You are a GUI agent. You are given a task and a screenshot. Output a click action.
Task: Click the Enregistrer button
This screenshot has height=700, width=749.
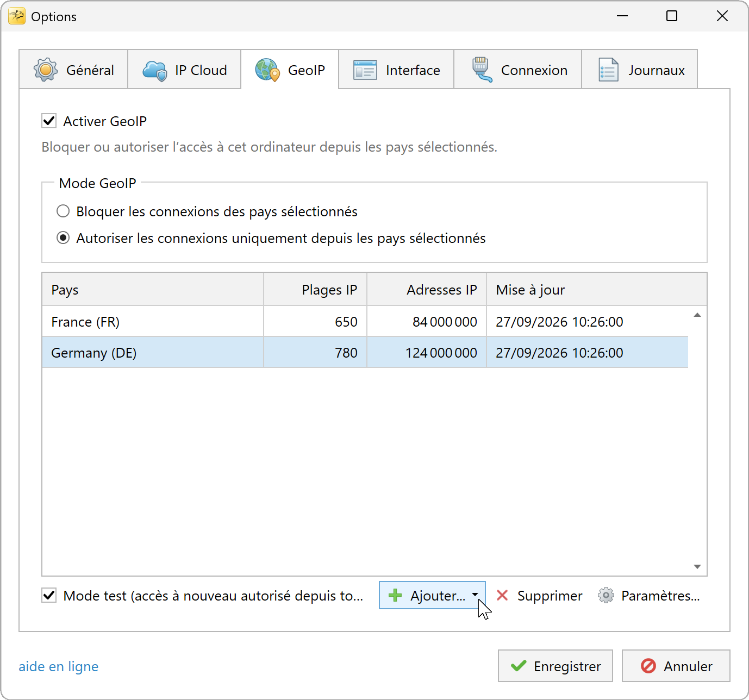click(555, 666)
